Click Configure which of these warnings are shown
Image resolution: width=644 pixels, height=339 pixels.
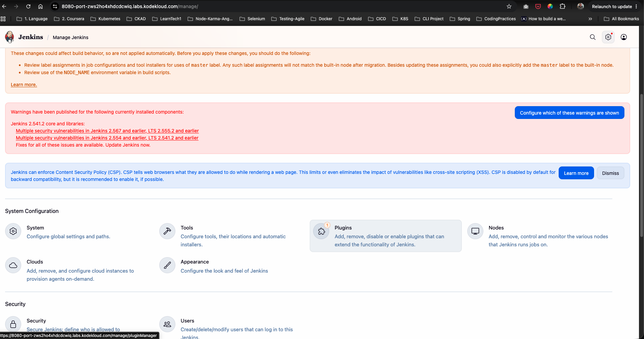tap(569, 113)
